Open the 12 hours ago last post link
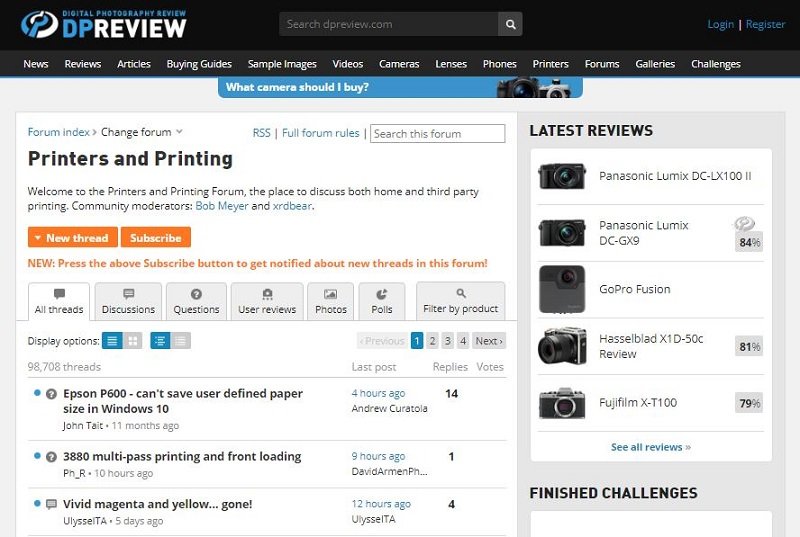 click(x=381, y=503)
